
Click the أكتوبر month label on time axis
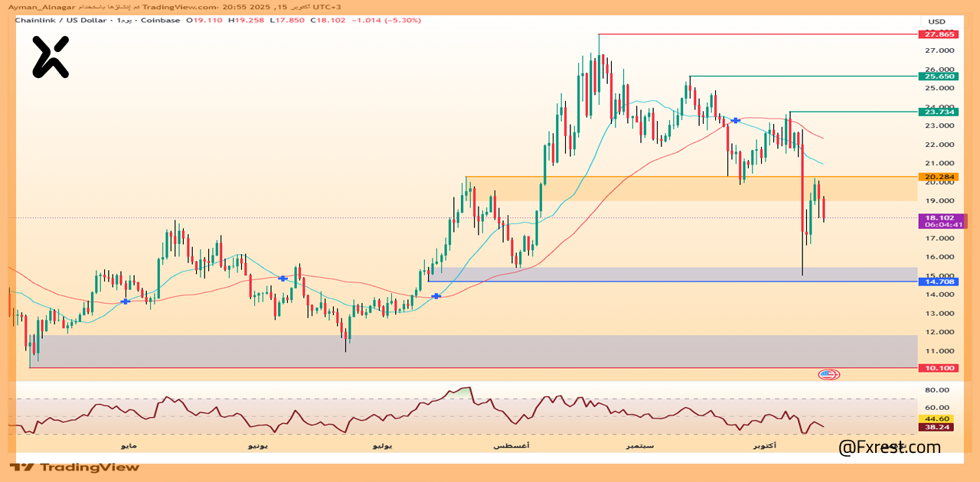[764, 445]
